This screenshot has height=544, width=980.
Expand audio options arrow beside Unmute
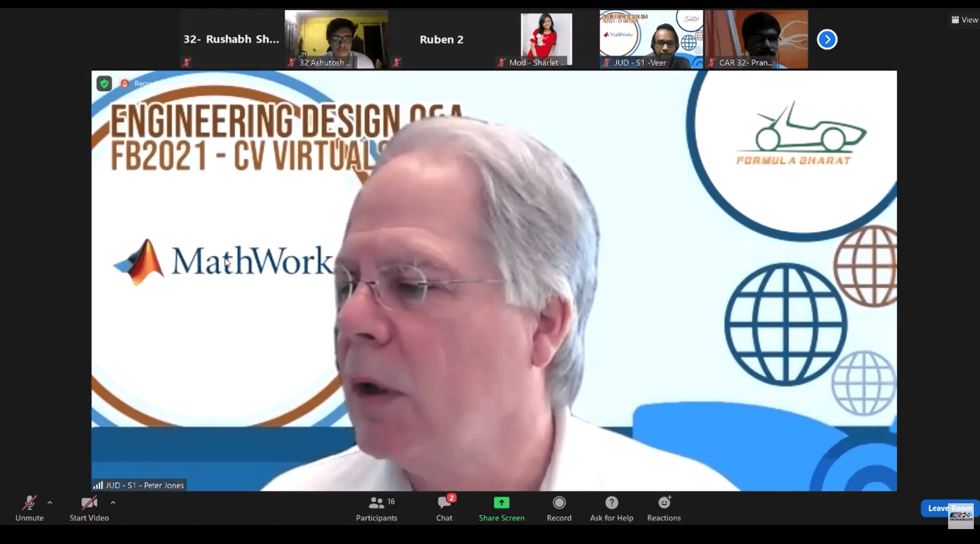pos(50,503)
